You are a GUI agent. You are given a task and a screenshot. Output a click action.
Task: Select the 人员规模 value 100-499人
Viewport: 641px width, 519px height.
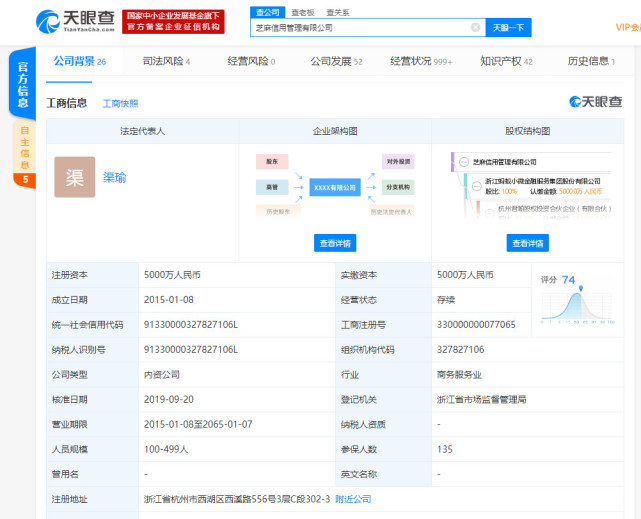click(x=166, y=450)
